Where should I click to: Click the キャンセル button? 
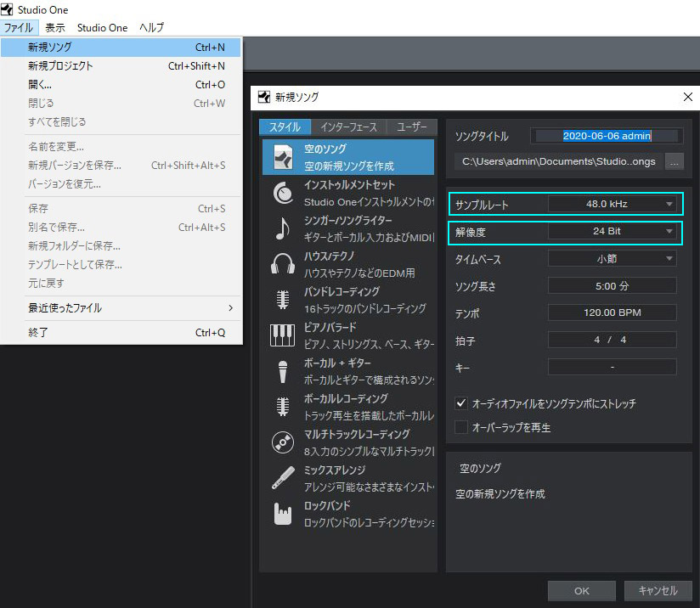658,591
